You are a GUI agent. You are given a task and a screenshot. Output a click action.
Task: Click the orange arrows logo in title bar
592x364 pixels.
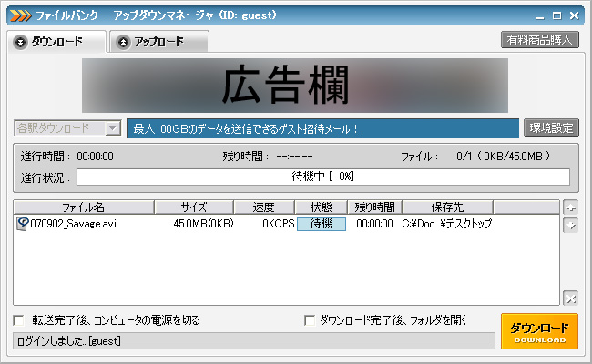click(20, 15)
